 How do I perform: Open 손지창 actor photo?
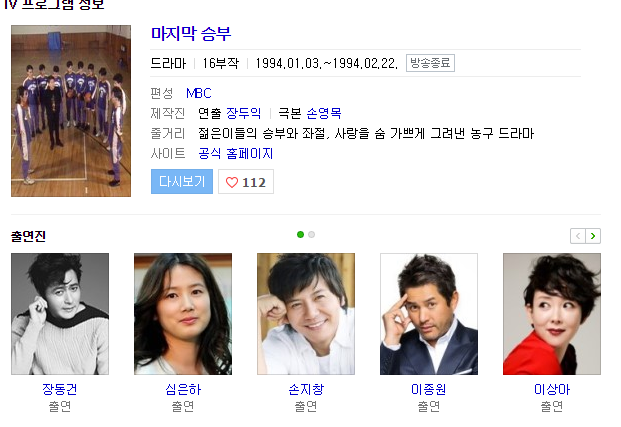click(x=306, y=314)
